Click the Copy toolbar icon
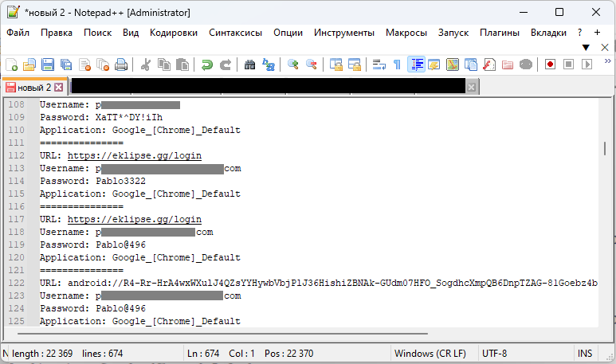The image size is (616, 364). pos(164,65)
